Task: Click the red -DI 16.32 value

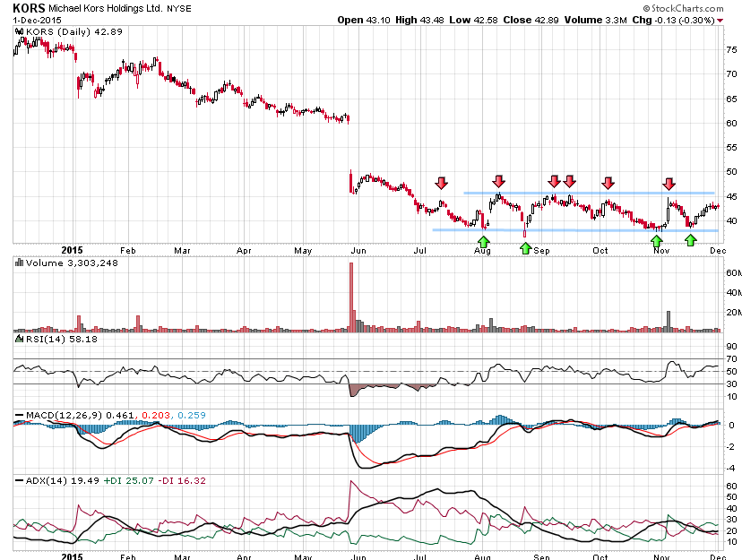Action: click(182, 480)
